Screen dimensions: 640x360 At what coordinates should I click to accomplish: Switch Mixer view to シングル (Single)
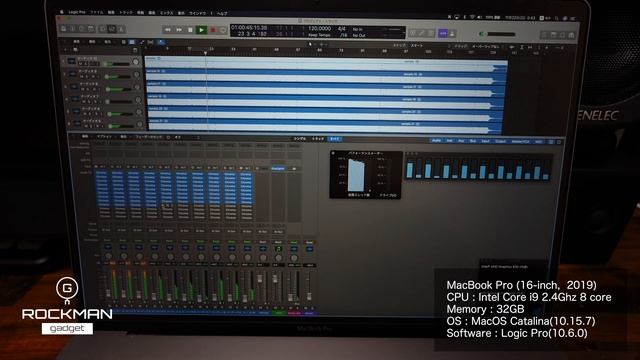(300, 139)
